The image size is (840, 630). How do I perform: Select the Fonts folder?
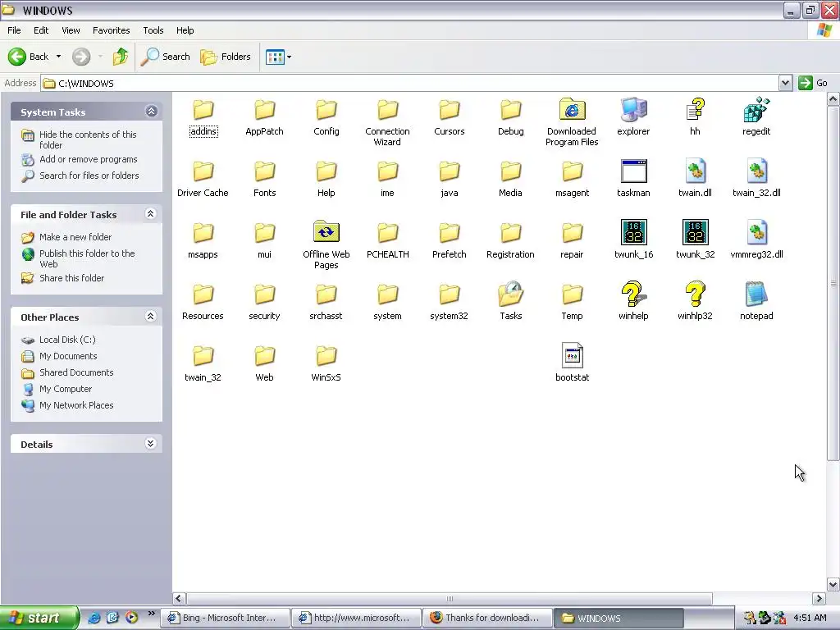(265, 171)
